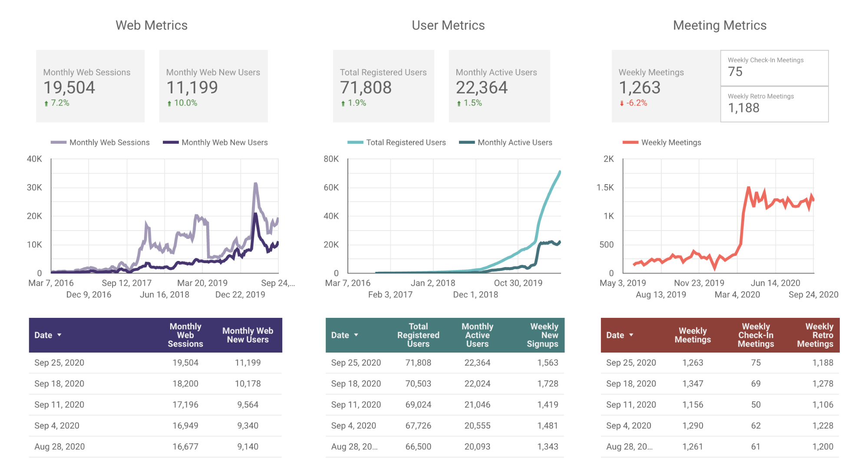Click the 1.5K axis label on Meetings chart
Viewport: 868px width, 462px height.
tap(605, 188)
